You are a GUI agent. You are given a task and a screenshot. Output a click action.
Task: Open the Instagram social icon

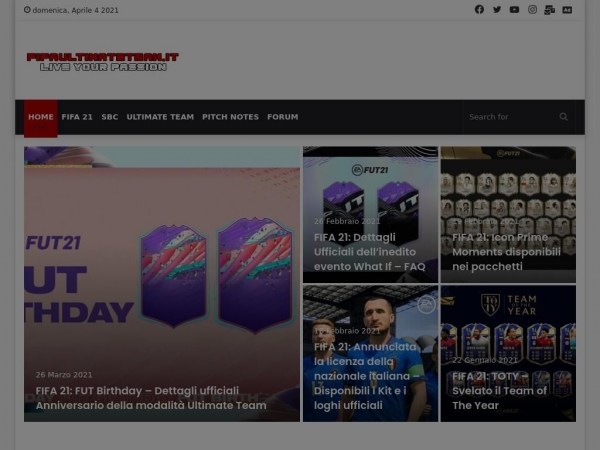point(532,10)
